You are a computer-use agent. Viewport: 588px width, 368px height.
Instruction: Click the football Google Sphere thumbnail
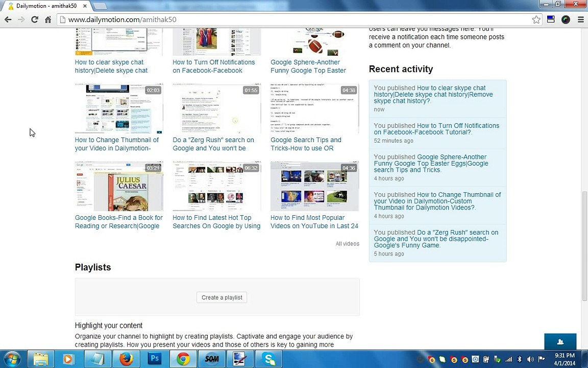(314, 42)
